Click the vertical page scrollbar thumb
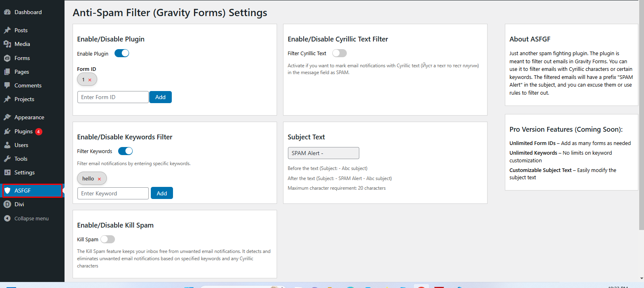The width and height of the screenshot is (644, 288). [642, 115]
